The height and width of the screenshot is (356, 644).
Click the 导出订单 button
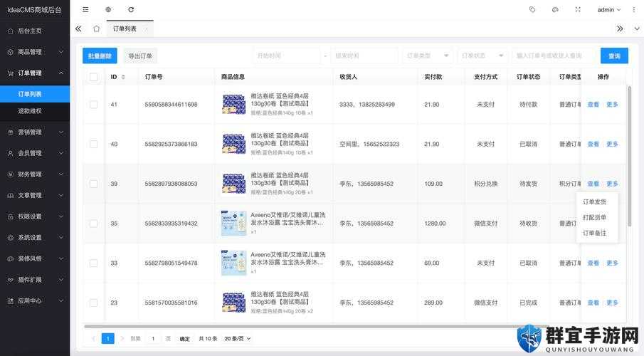(140, 56)
